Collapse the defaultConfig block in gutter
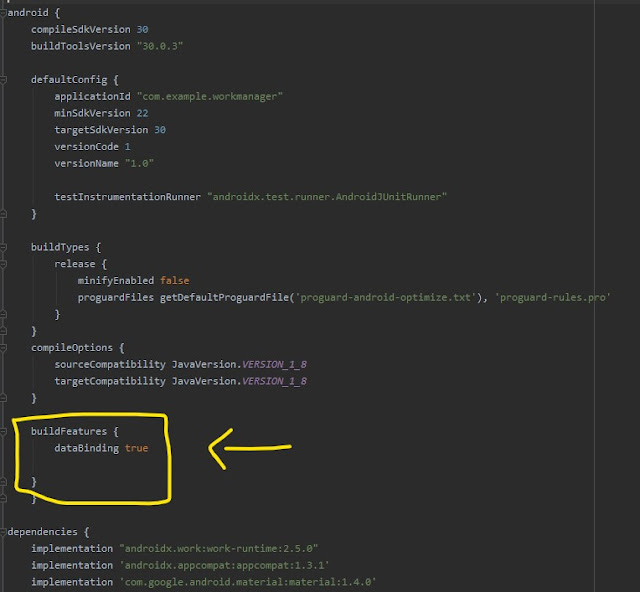This screenshot has width=640, height=592. click(x=4, y=79)
